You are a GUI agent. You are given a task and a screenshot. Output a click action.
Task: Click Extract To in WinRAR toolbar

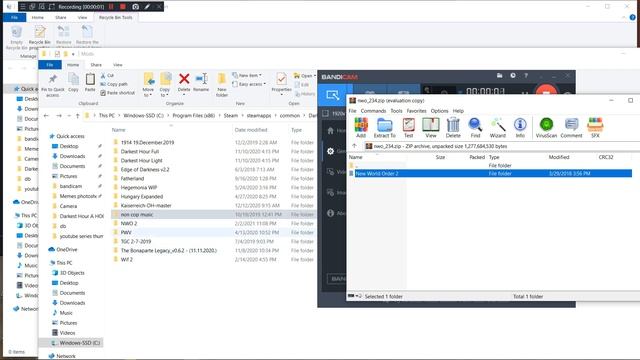[384, 127]
